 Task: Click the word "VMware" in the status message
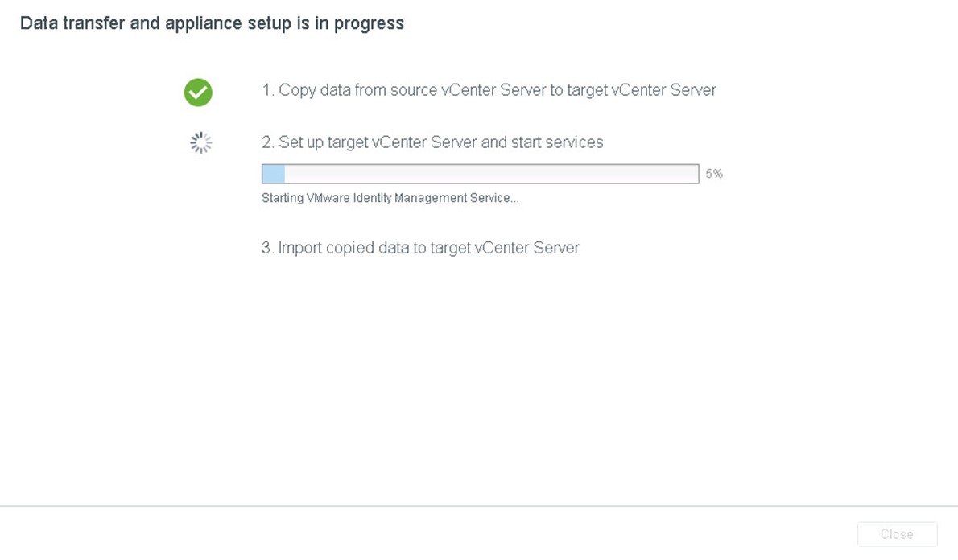point(328,198)
